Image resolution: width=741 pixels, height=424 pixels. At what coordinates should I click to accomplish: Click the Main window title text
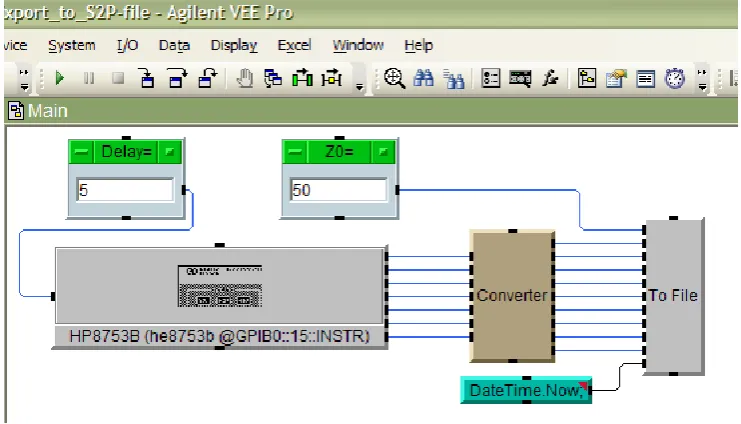click(x=48, y=111)
